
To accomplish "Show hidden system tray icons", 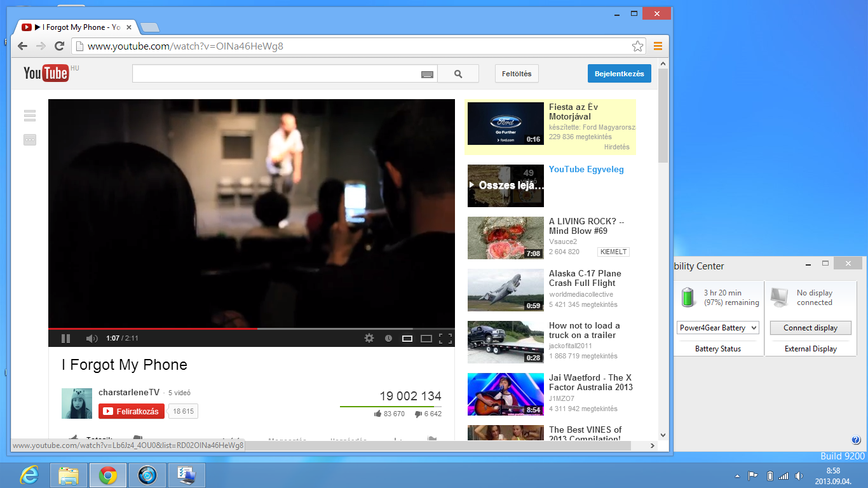I will click(737, 476).
